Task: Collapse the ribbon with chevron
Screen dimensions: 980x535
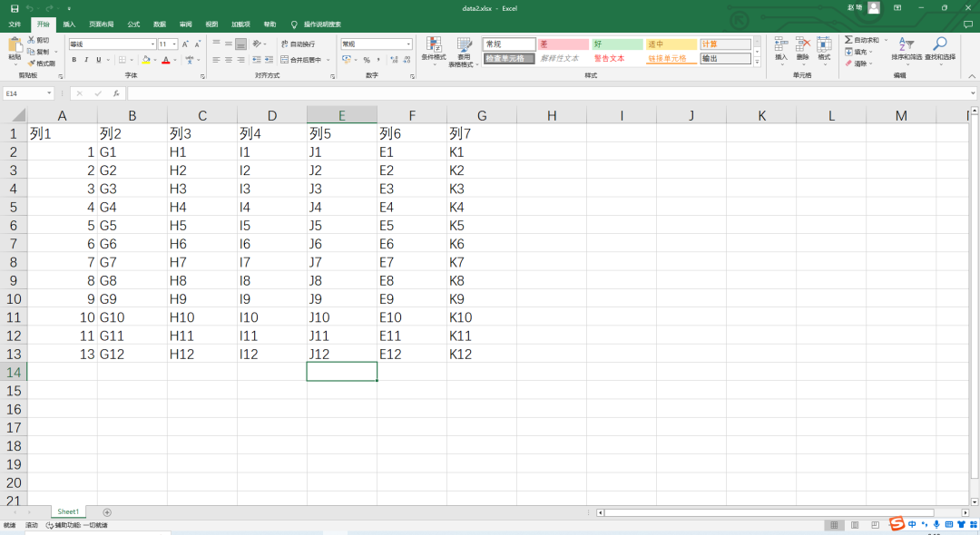Action: coord(972,76)
